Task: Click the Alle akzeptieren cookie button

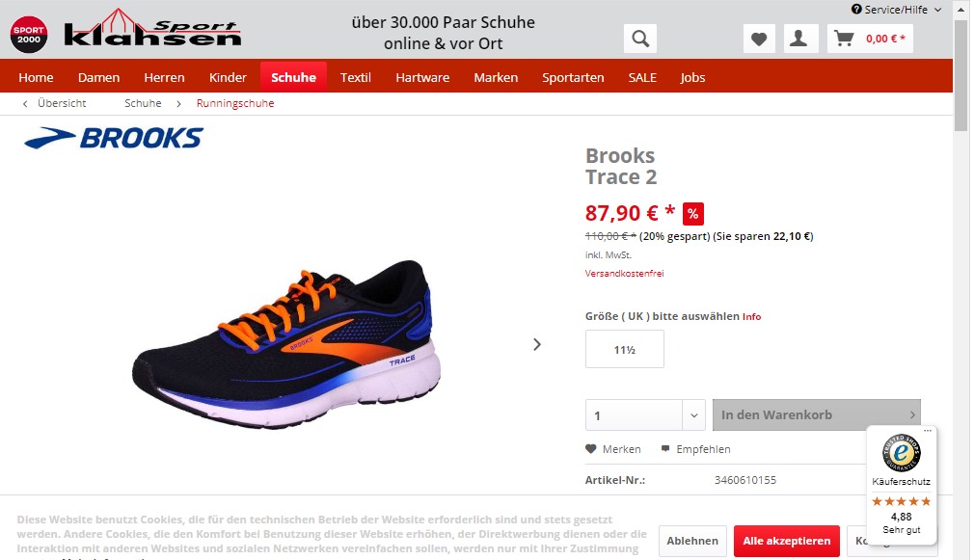Action: tap(786, 541)
